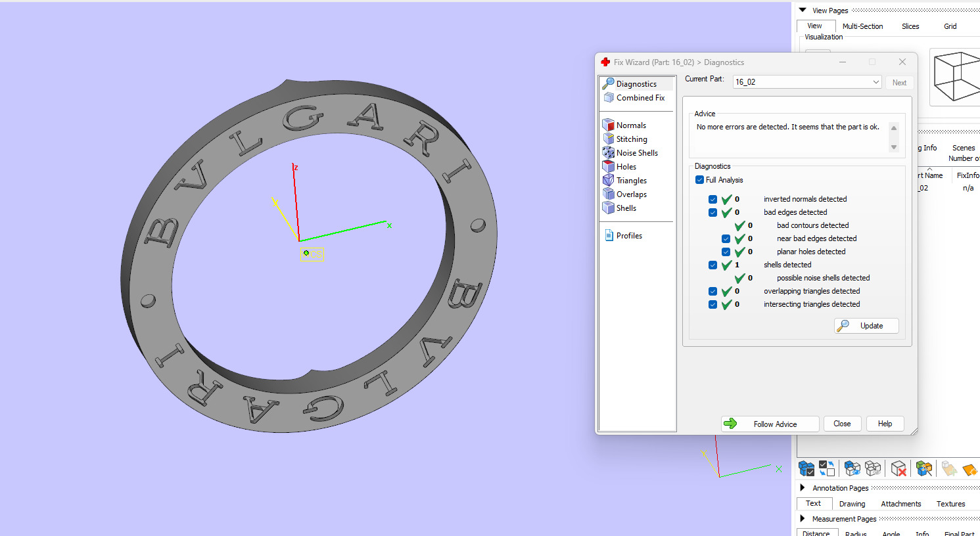
Task: Toggle intersecting triangles detected checkbox
Action: pyautogui.click(x=712, y=304)
